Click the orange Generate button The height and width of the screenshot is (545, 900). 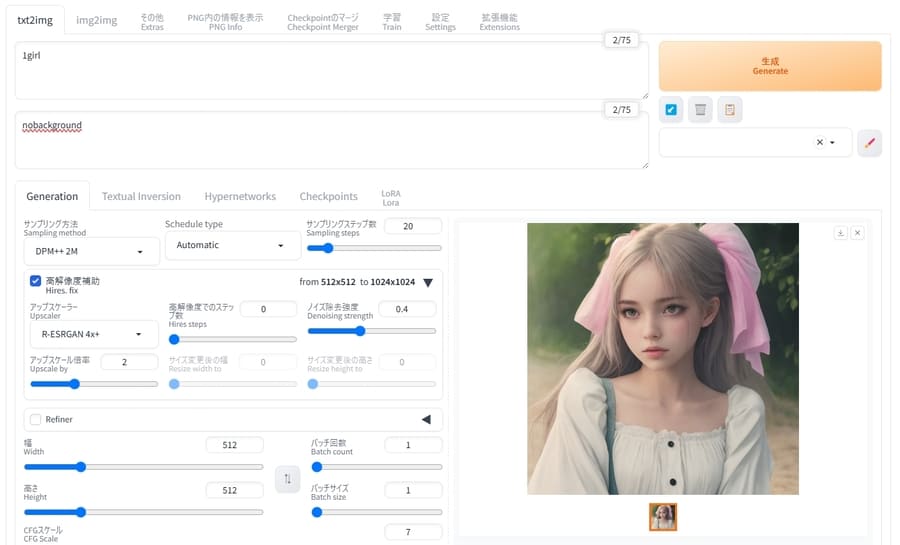(770, 66)
